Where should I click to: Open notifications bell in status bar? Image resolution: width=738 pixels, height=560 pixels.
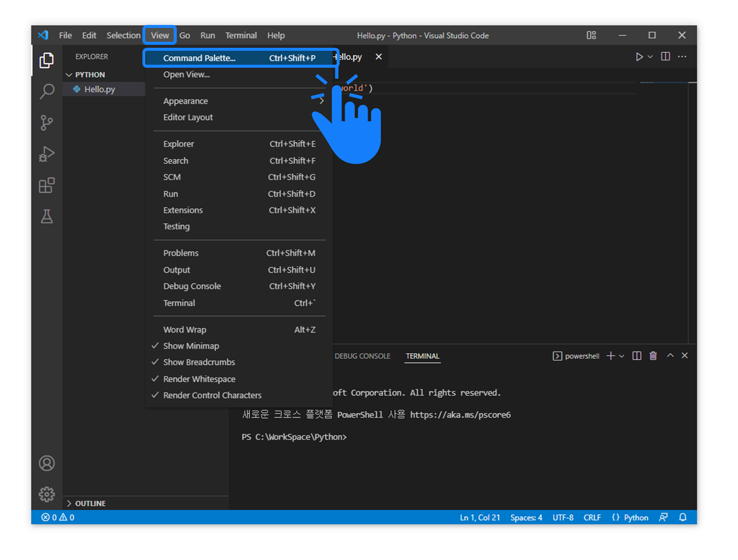coord(683,517)
